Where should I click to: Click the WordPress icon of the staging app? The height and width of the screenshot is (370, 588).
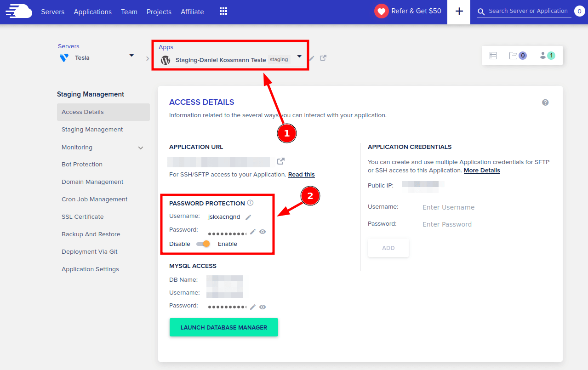[166, 60]
